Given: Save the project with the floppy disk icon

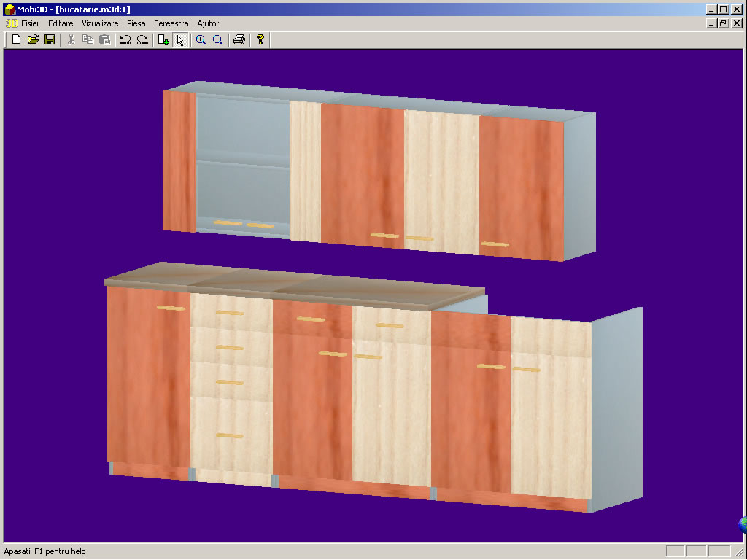Looking at the screenshot, I should coord(50,39).
